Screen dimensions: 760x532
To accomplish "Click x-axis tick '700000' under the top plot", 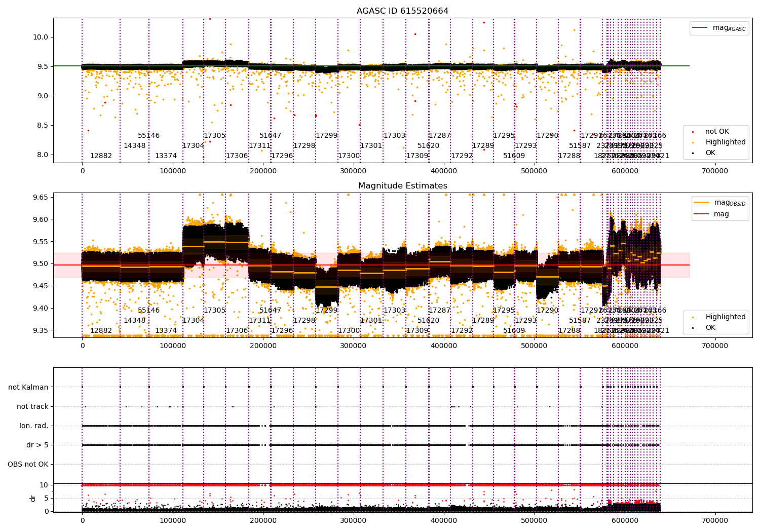I will [715, 171].
